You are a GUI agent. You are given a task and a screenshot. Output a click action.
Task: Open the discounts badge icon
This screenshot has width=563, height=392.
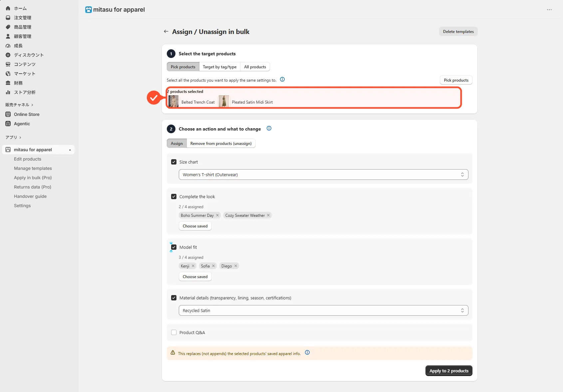point(8,55)
